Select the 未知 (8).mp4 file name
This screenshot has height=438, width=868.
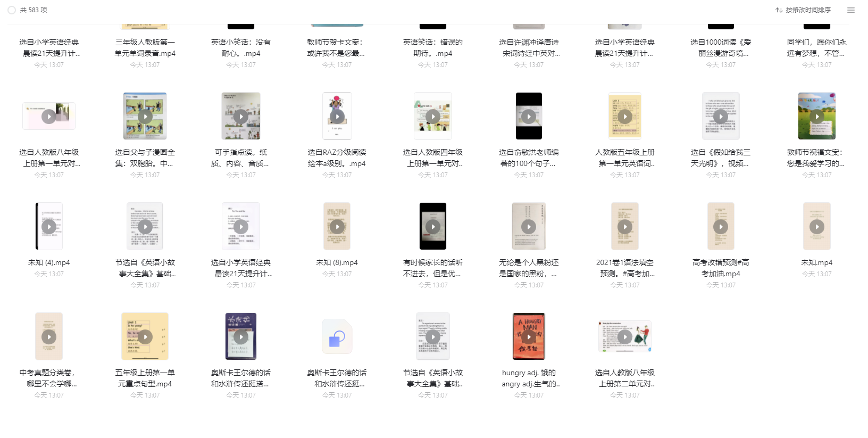pyautogui.click(x=337, y=262)
